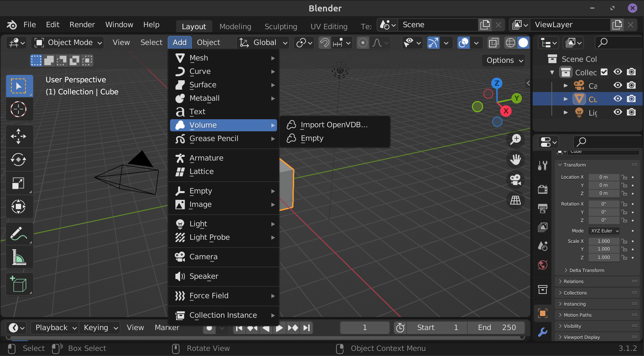Click the View menu in viewport header

pyautogui.click(x=121, y=43)
